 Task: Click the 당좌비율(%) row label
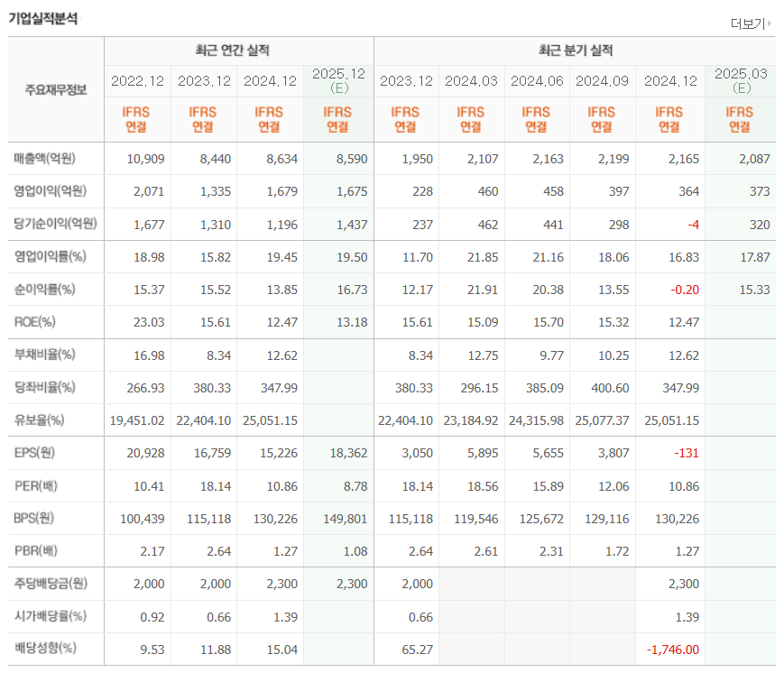[x=44, y=387]
